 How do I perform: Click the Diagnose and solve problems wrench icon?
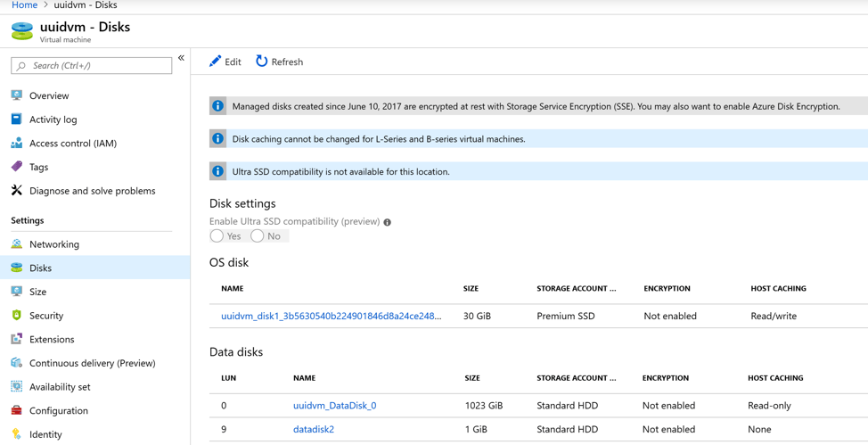click(17, 191)
